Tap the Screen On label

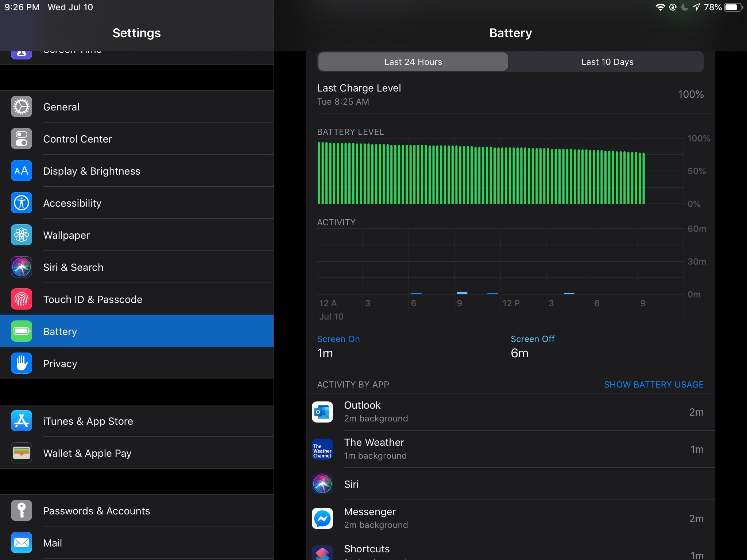(338, 339)
